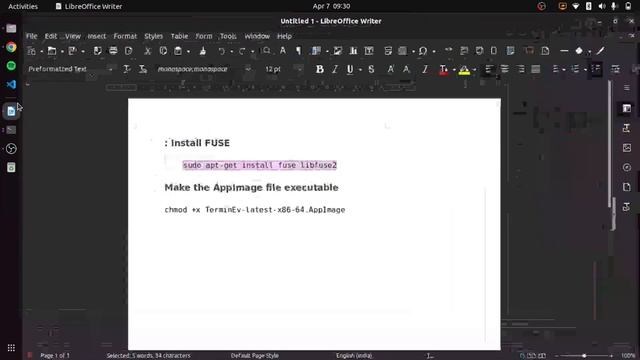Adjust the zoom slider
This screenshot has width=640, height=360.
click(584, 356)
